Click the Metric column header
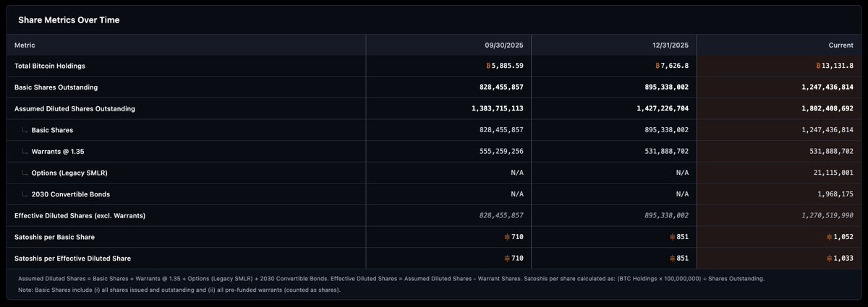 point(25,45)
